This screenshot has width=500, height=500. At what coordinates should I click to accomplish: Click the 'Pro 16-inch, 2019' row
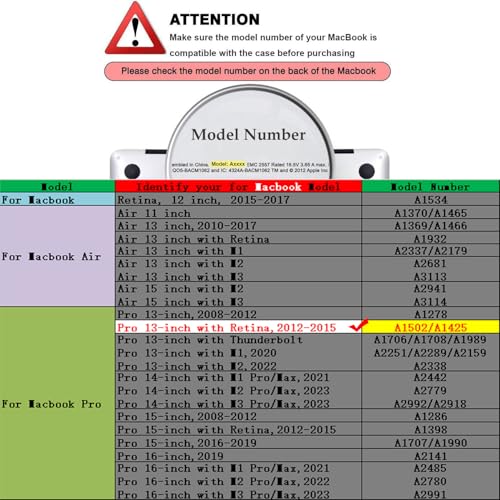[238, 456]
